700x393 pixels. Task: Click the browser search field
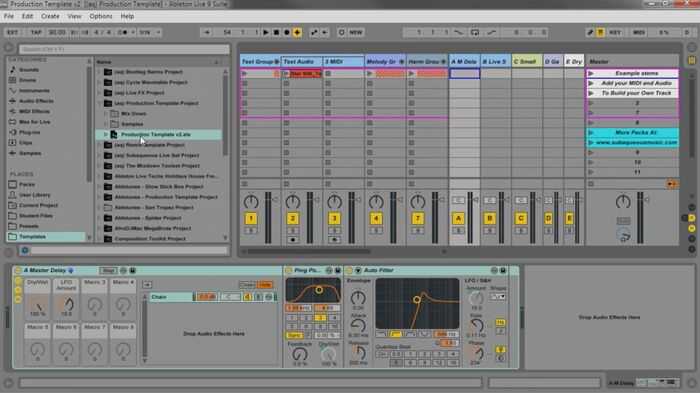click(x=124, y=49)
